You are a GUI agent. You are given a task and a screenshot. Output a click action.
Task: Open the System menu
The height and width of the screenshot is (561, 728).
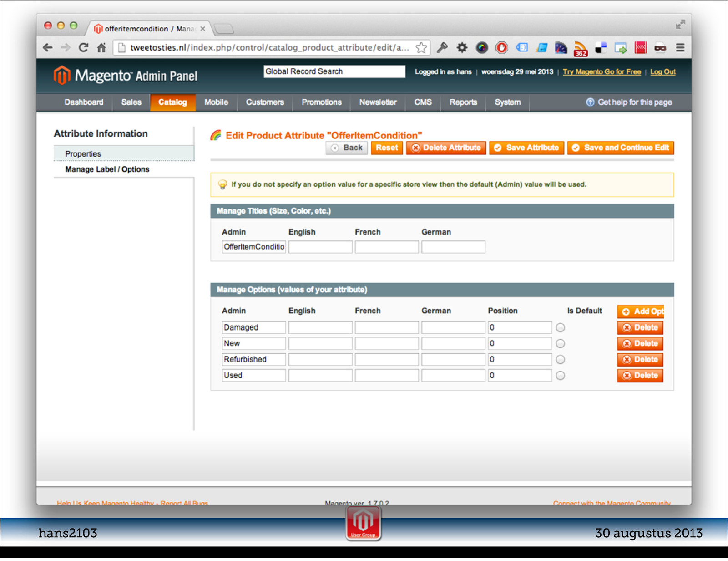click(x=508, y=102)
